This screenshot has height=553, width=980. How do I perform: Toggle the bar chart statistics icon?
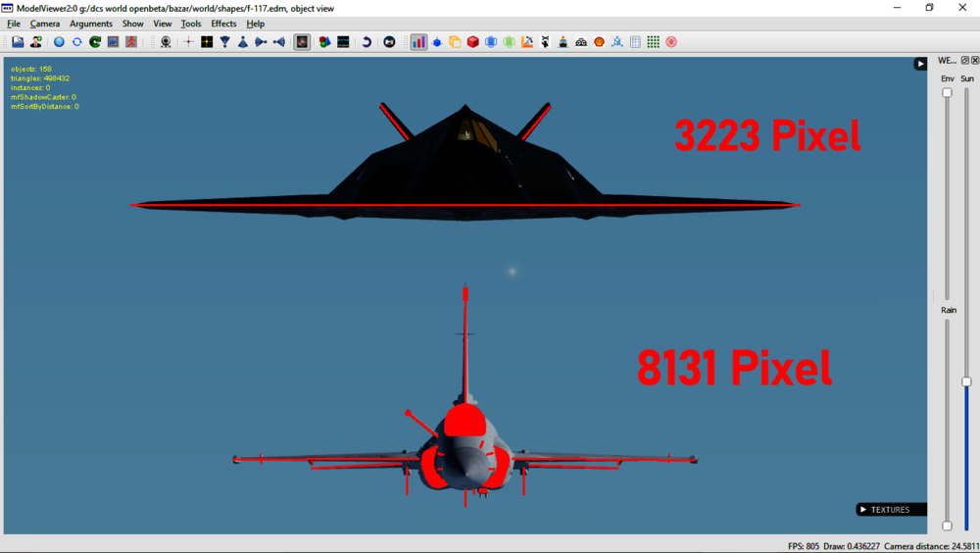[x=418, y=42]
